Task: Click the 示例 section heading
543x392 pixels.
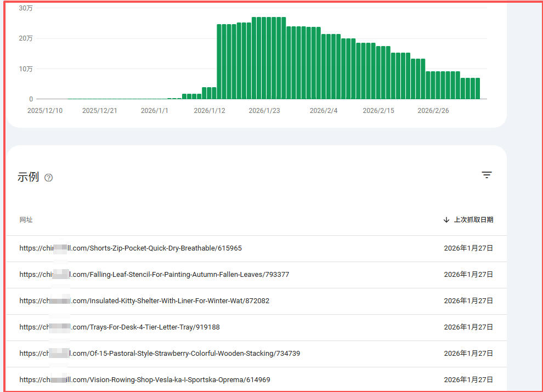Action: [x=28, y=177]
